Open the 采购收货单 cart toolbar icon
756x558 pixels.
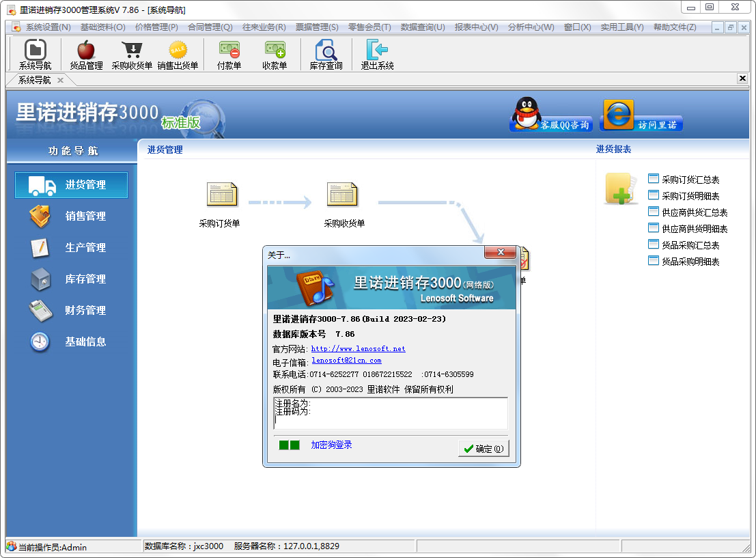click(132, 55)
